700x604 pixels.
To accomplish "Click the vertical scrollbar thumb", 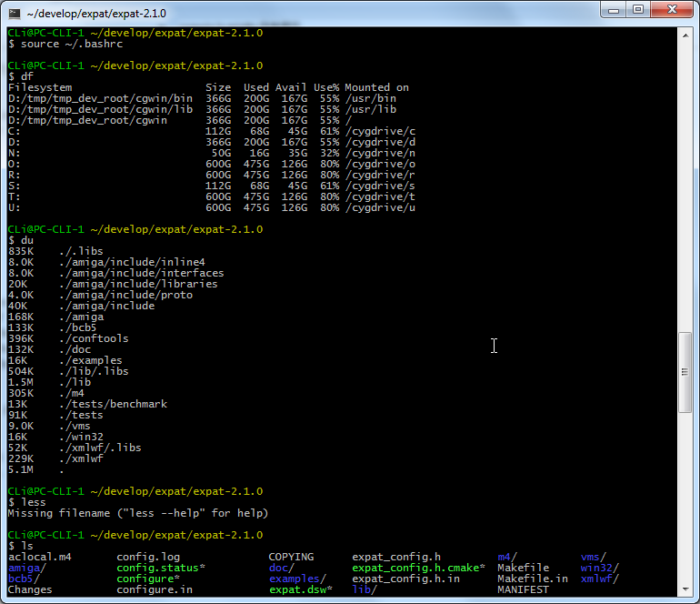I will point(685,372).
